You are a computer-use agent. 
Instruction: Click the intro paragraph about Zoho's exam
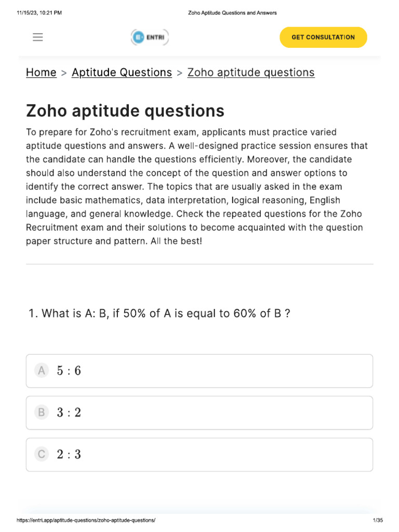click(x=197, y=187)
